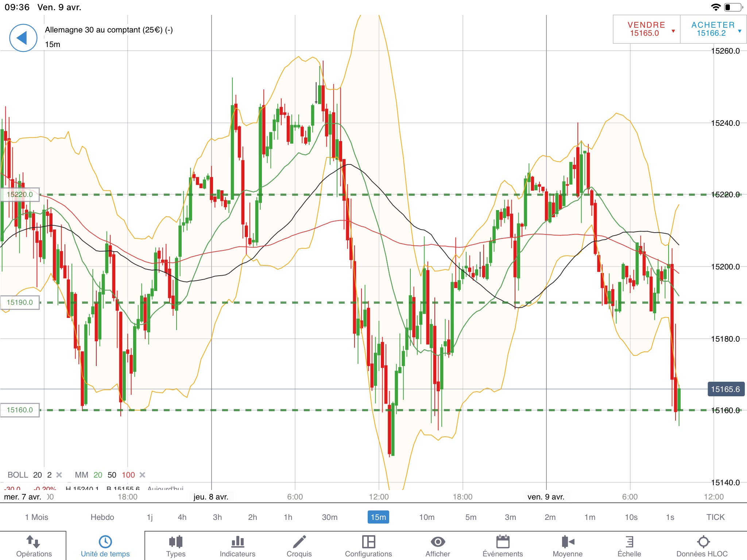Remove the MM 20 50 100 indicator

[143, 475]
